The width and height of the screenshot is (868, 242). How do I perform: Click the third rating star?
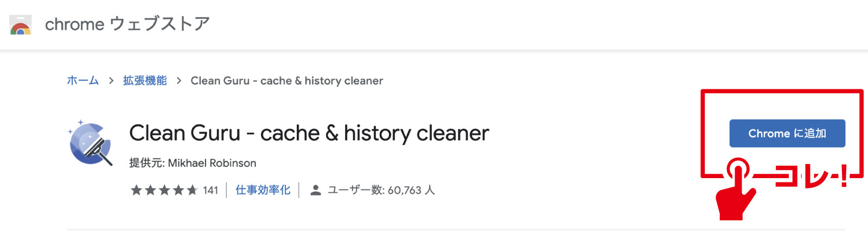(x=164, y=190)
